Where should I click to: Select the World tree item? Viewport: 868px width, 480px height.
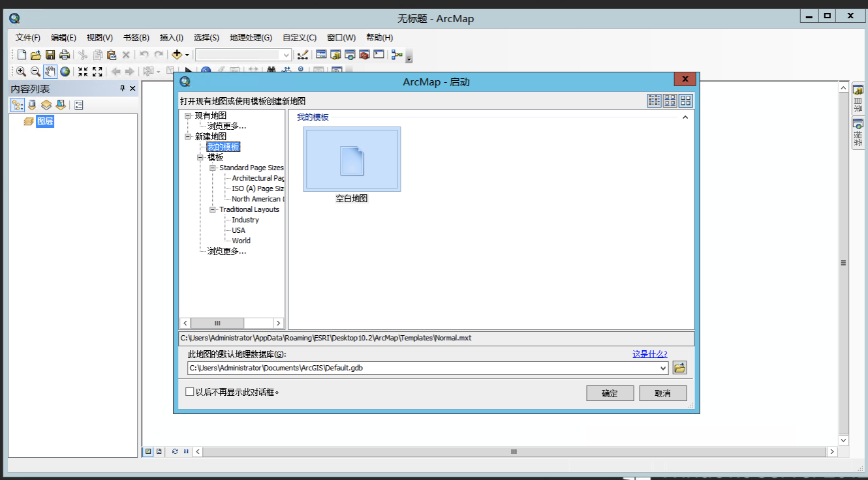tap(241, 241)
